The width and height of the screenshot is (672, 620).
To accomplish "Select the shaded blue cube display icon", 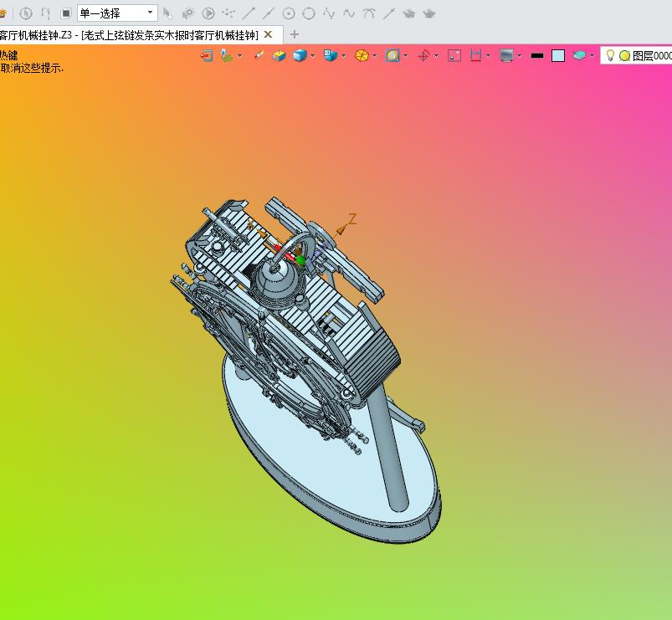I will pos(300,56).
